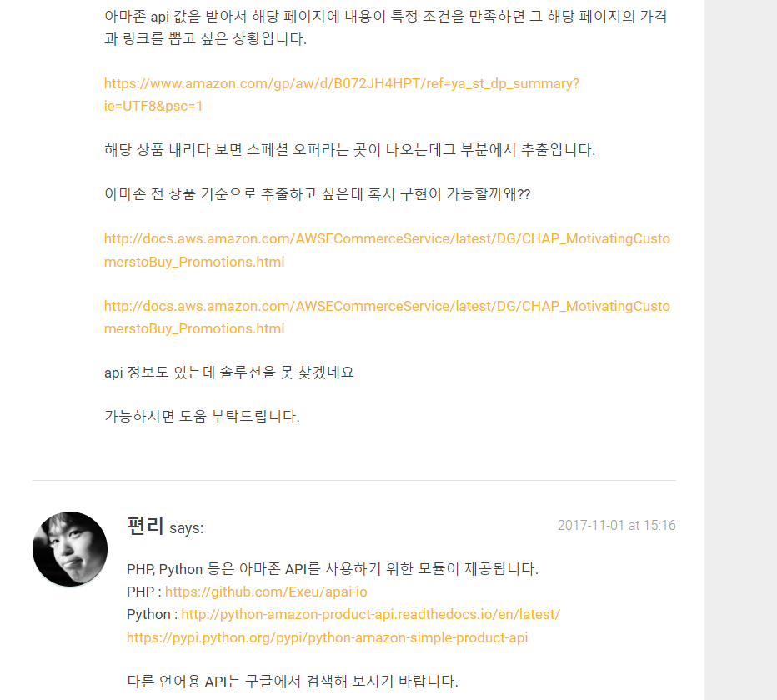
Task: Open the first AWSECommerceService Promotions docs link
Action: (x=387, y=250)
